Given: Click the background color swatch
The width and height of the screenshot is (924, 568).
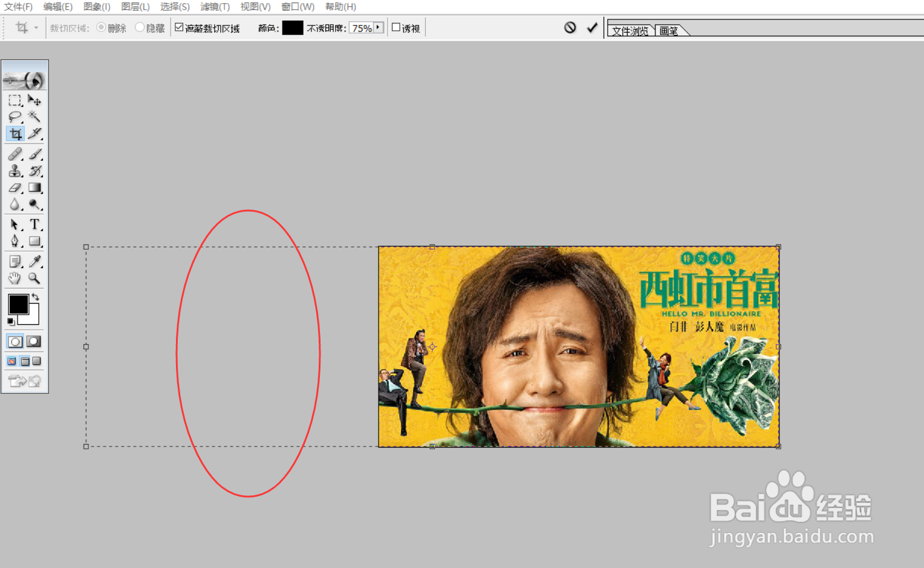Looking at the screenshot, I should pos(33,318).
